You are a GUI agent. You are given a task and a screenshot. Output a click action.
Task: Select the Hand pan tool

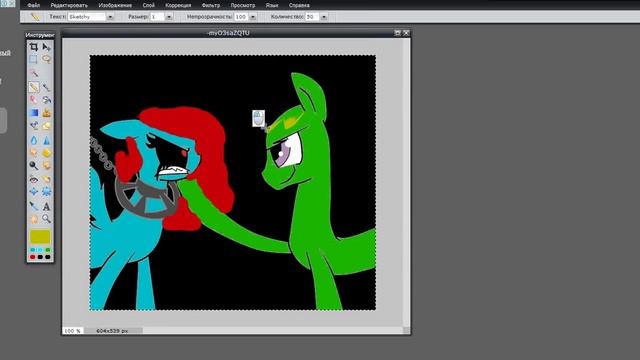coord(34,219)
